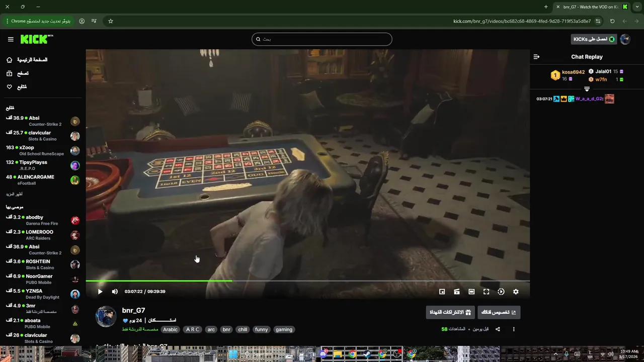The image size is (644, 362).
Task: Open abodby Garena Free Fire channel
Action: [x=43, y=220]
